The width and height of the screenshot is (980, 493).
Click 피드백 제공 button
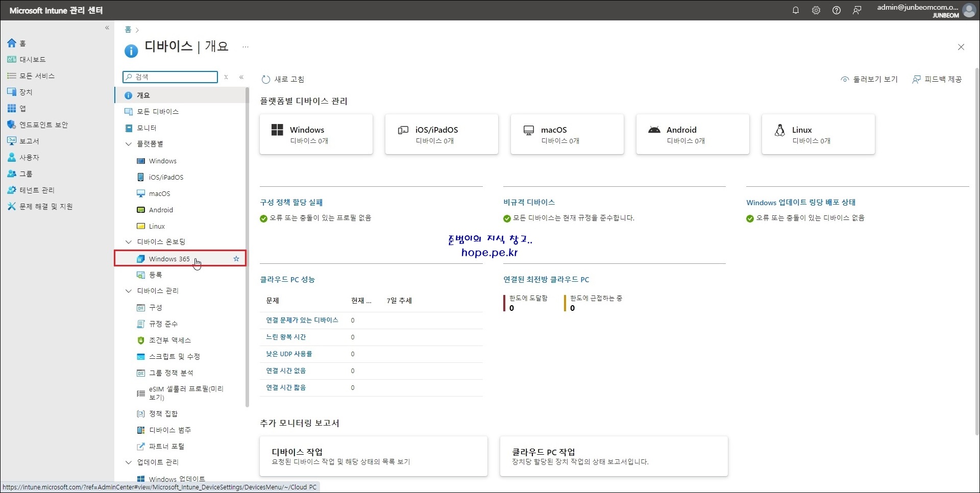tap(937, 80)
